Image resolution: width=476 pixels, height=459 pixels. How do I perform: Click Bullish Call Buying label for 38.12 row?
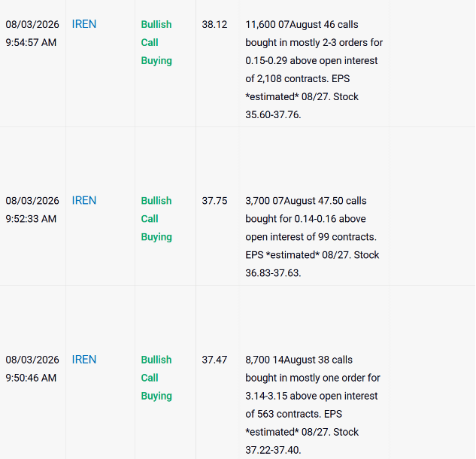coord(156,42)
